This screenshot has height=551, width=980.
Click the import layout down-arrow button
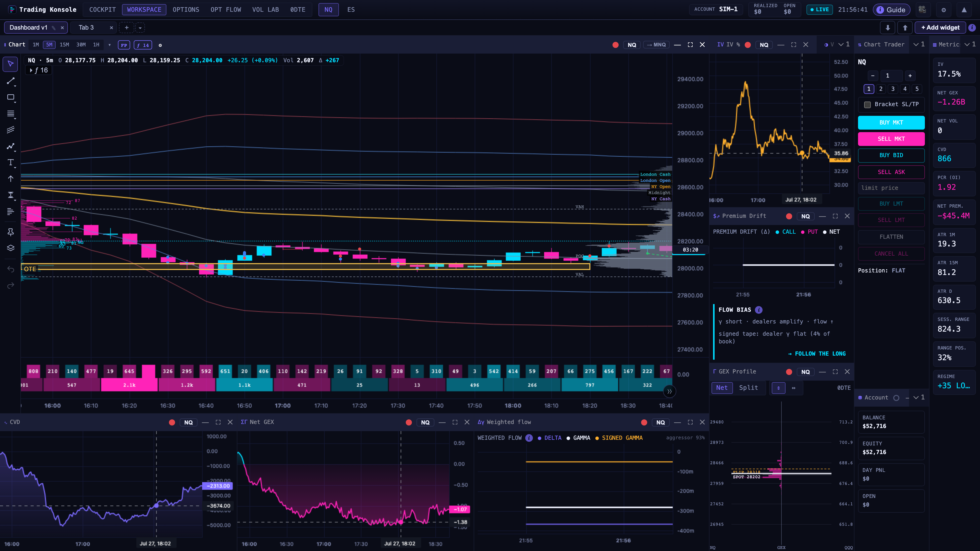coord(888,27)
